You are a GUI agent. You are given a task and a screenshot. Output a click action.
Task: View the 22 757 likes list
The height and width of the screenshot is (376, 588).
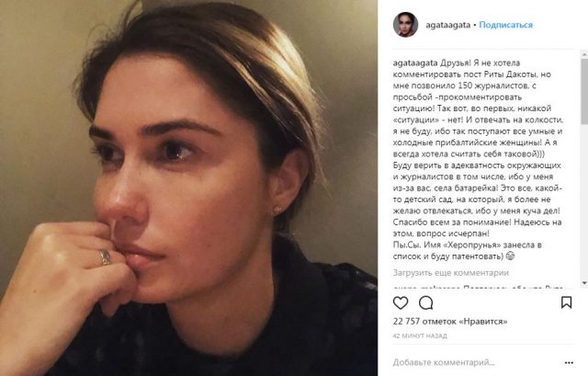point(450,321)
